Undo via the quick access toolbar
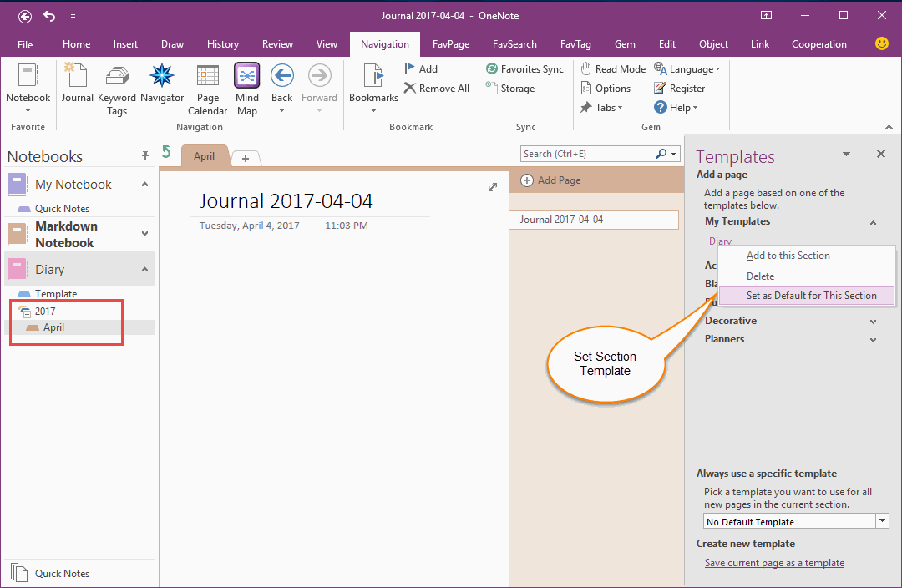The height and width of the screenshot is (588, 902). point(49,16)
